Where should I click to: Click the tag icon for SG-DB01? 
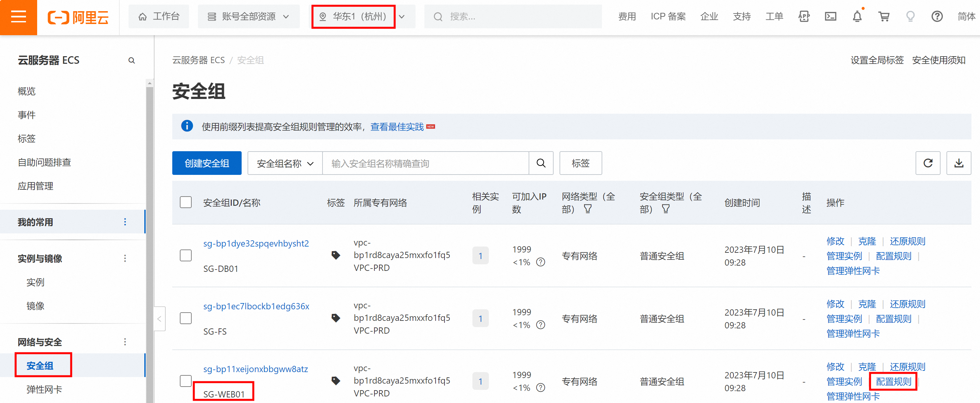coord(336,255)
